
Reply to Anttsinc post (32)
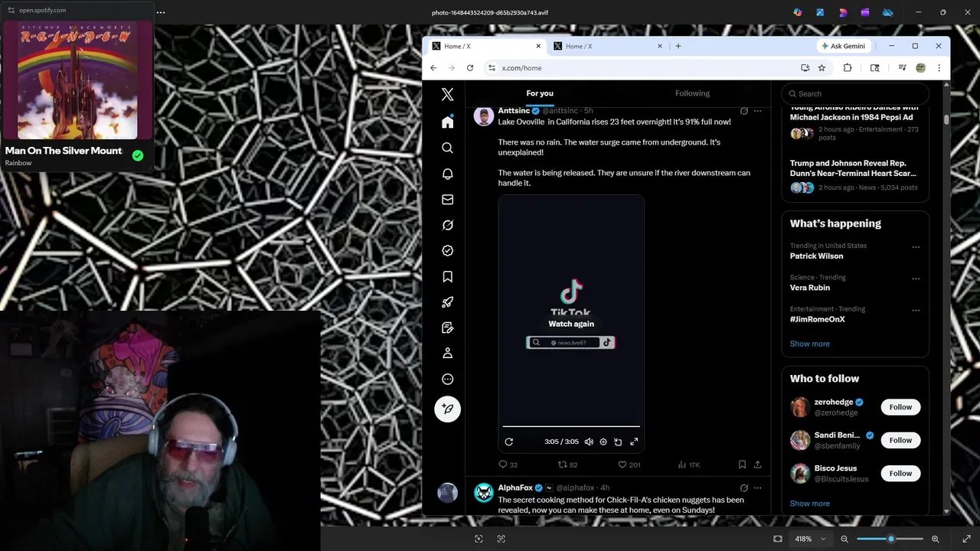click(508, 465)
